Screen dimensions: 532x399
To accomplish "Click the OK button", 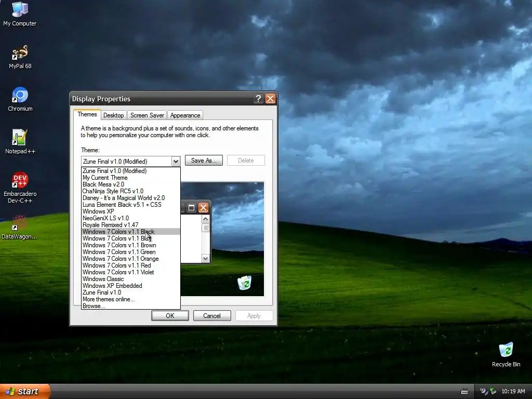I will point(170,316).
